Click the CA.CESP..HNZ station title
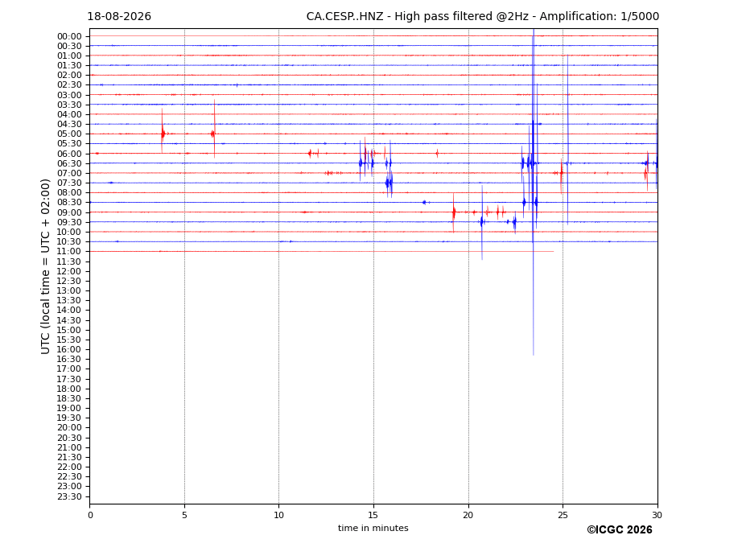This screenshot has width=746, height=560. [344, 17]
